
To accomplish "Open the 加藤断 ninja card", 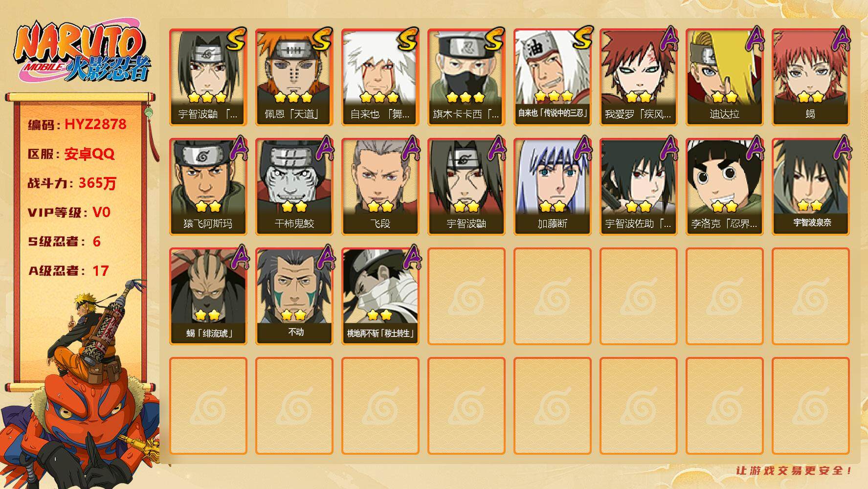I will click(x=553, y=187).
